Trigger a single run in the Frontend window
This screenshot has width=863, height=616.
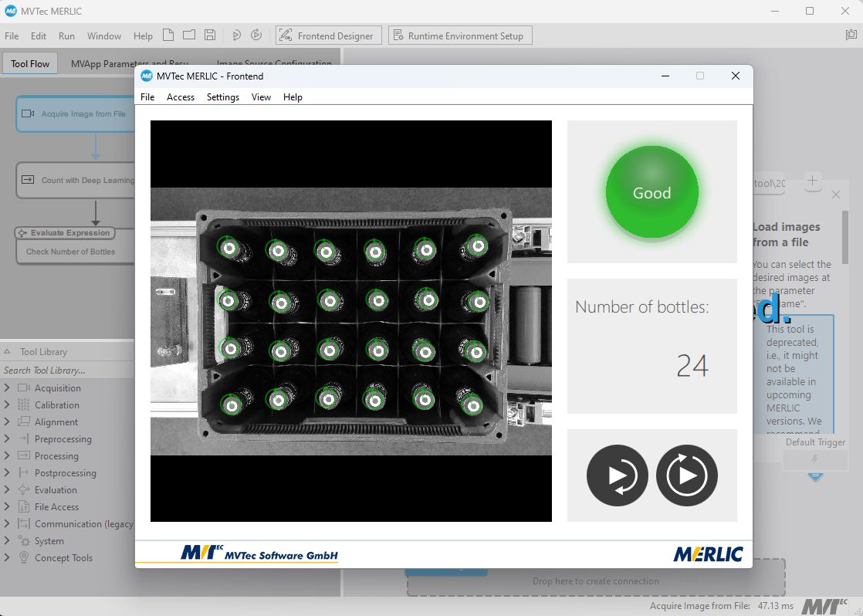[618, 476]
